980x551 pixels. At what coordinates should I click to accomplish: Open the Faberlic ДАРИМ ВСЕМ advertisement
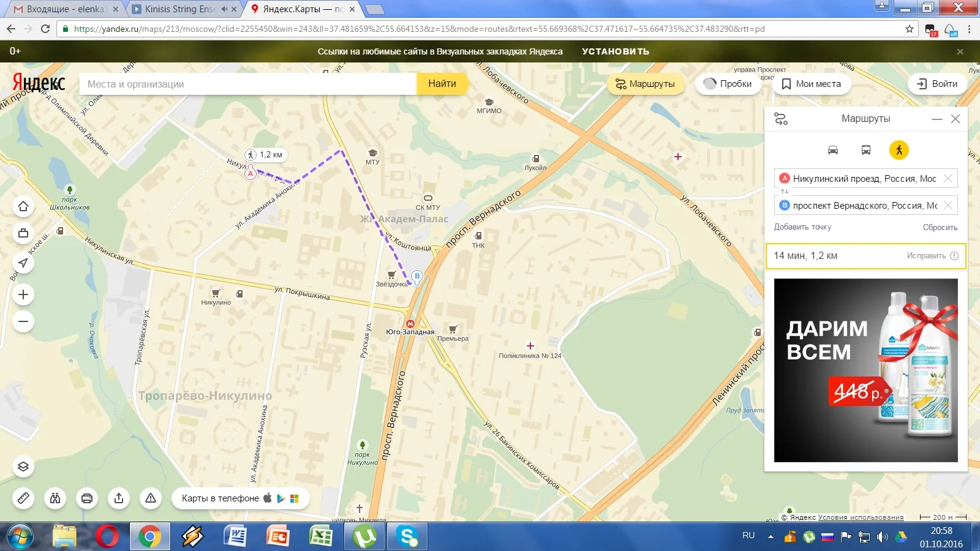click(x=866, y=370)
